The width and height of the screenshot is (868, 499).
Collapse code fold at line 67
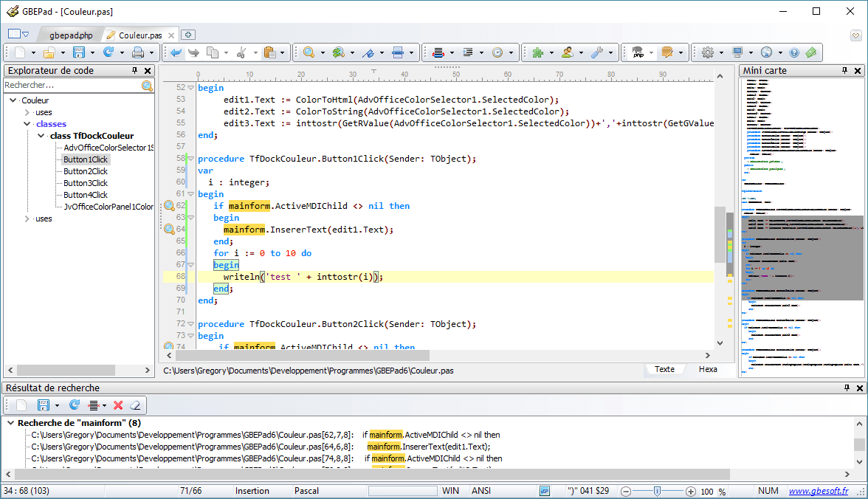(x=191, y=265)
